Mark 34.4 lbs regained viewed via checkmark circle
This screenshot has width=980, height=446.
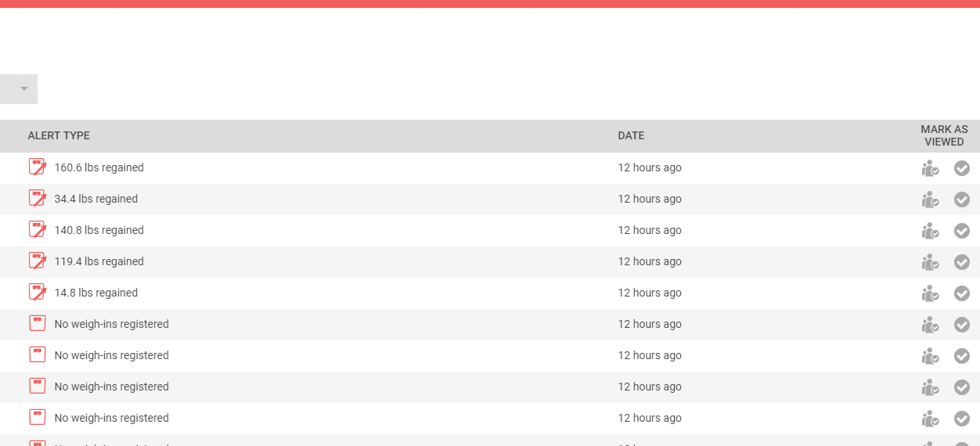pyautogui.click(x=962, y=200)
